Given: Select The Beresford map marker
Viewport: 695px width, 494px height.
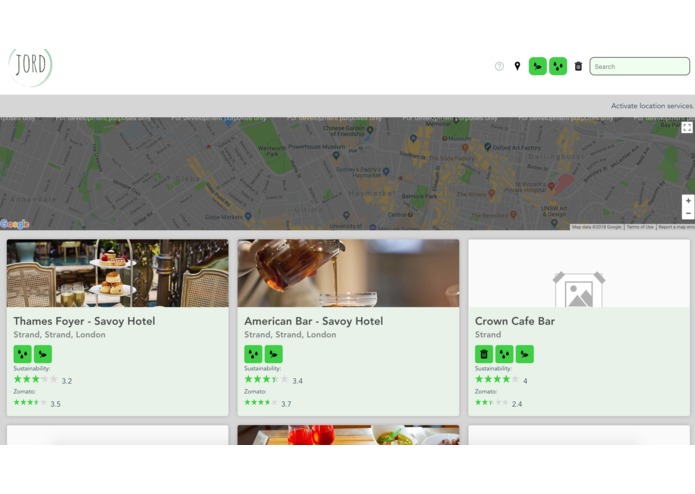Looking at the screenshot, I should [513, 214].
